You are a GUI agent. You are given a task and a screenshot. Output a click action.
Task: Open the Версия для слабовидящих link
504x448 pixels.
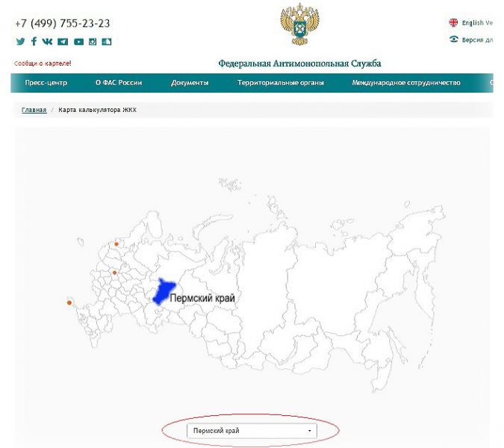477,40
